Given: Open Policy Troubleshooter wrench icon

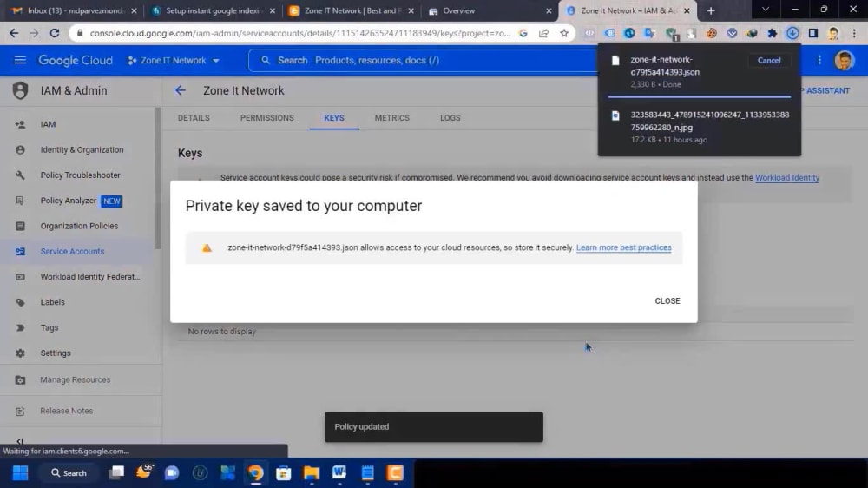Looking at the screenshot, I should tap(20, 175).
